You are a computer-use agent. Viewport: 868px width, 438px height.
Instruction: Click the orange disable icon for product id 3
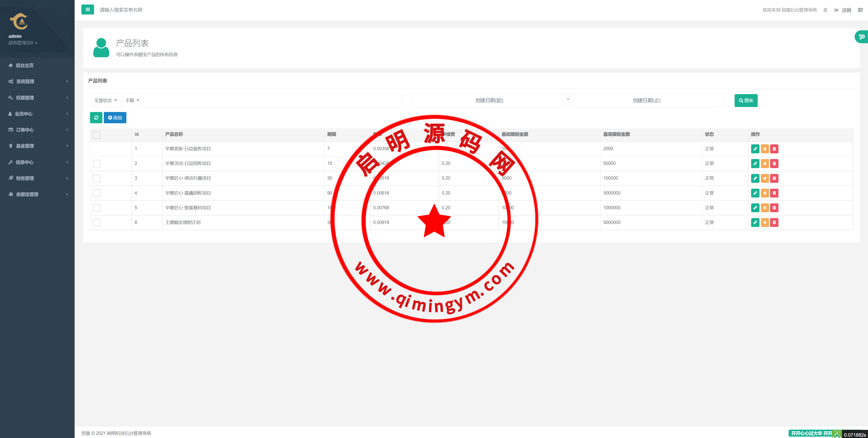tap(764, 178)
